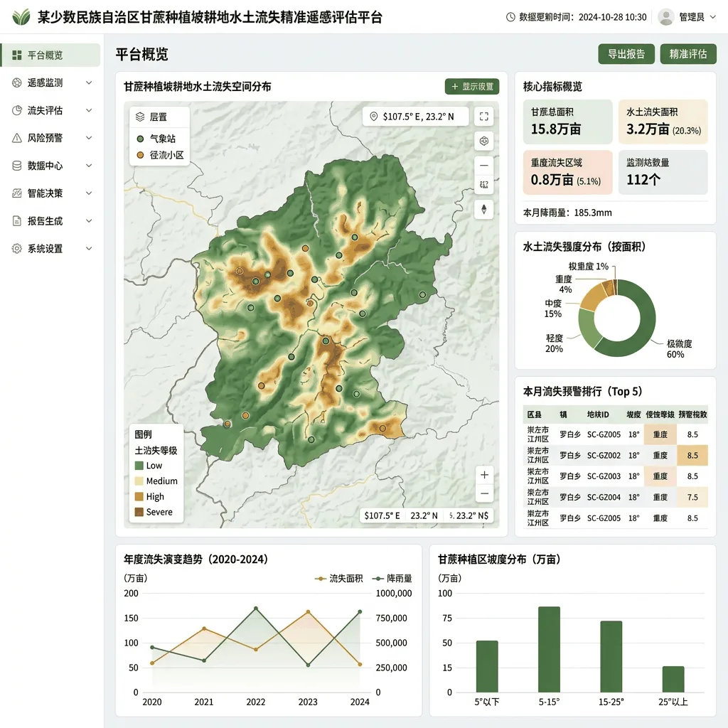Click the Low legend color swatch
This screenshot has width=728, height=728.
(x=139, y=466)
